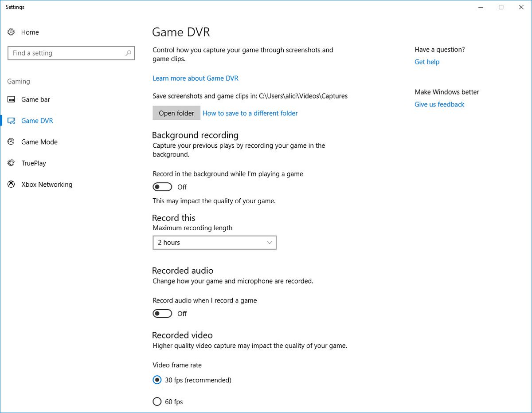
Task: Click the captures path C:\Users\alici\Videos\Captures
Action: click(x=303, y=96)
